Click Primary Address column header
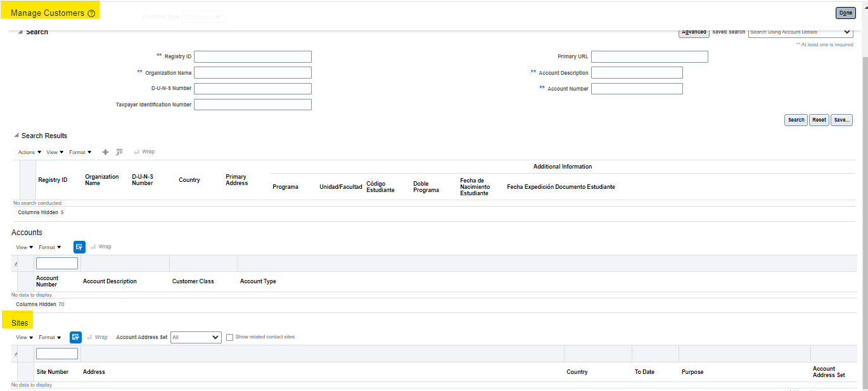Screen dimensions: 868x391 tap(237, 180)
